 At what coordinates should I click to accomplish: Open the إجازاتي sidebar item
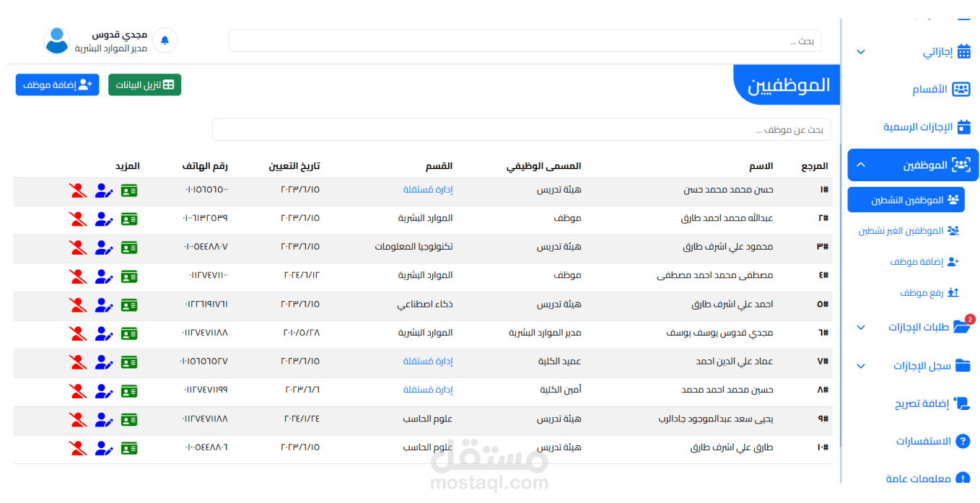coord(947,52)
